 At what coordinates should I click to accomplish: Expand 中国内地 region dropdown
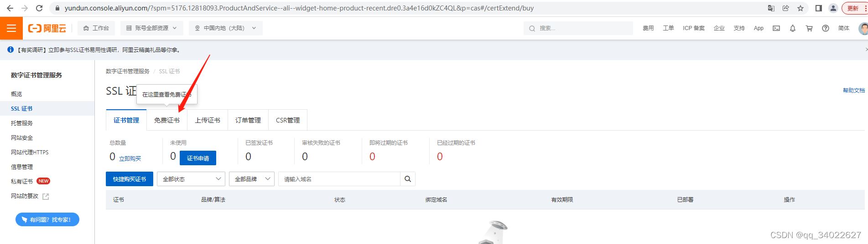(x=226, y=28)
